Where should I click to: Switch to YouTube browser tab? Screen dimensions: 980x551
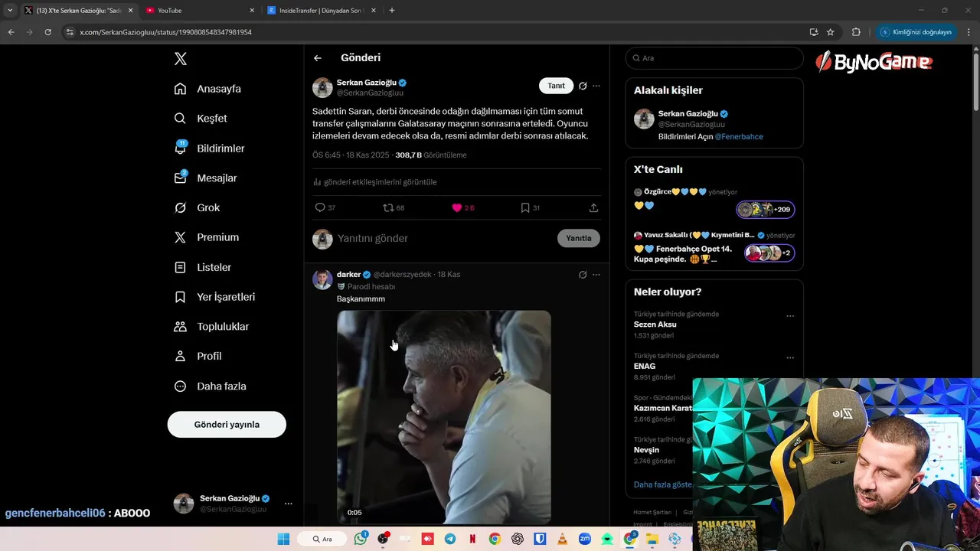click(x=199, y=11)
